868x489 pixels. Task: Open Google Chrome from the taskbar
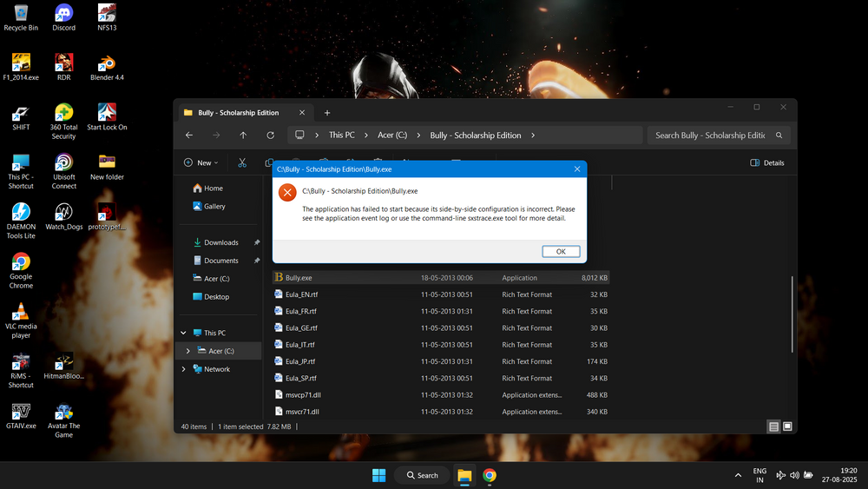pos(490,475)
